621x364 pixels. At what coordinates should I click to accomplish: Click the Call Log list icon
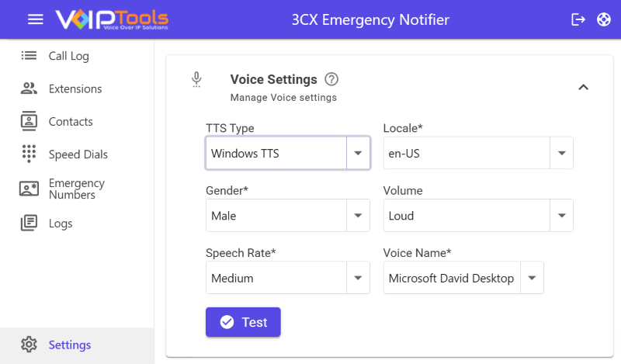pyautogui.click(x=29, y=56)
